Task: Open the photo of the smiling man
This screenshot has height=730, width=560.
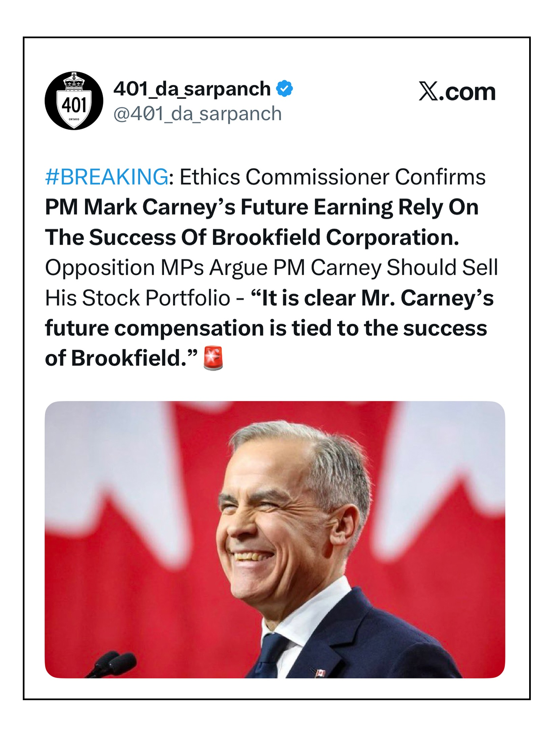Action: click(x=274, y=540)
